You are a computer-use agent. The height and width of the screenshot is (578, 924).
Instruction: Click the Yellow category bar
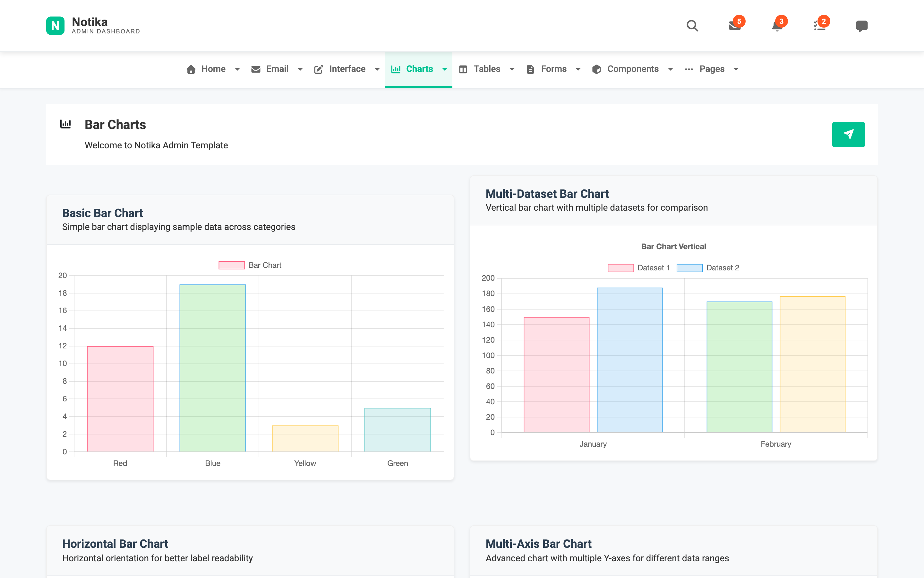click(x=305, y=438)
